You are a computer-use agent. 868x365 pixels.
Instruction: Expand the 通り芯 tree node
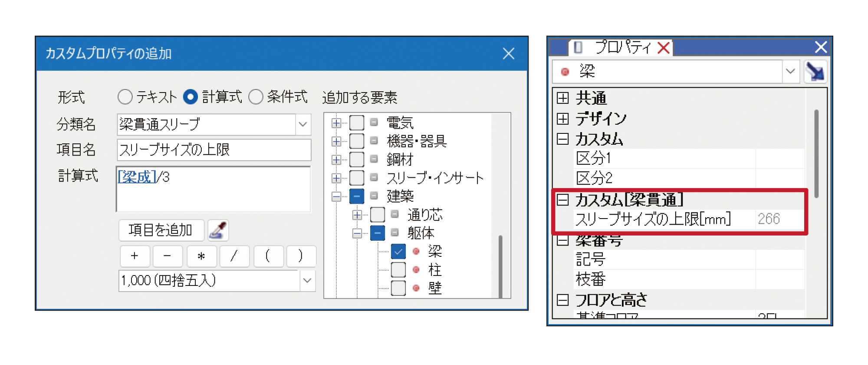click(357, 215)
